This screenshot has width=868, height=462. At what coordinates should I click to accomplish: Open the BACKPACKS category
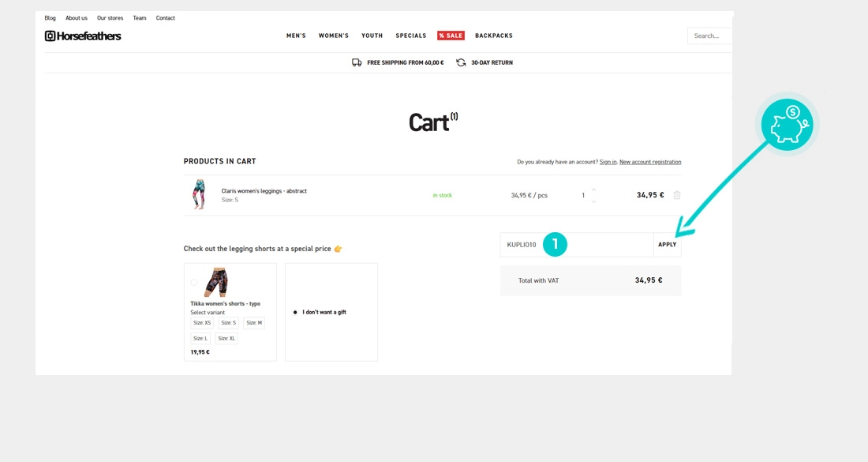[494, 36]
